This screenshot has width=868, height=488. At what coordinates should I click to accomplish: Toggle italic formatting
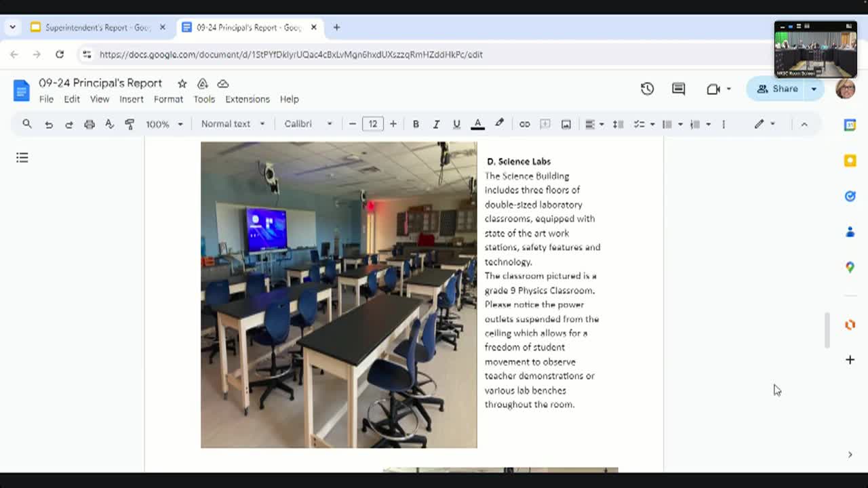[436, 124]
